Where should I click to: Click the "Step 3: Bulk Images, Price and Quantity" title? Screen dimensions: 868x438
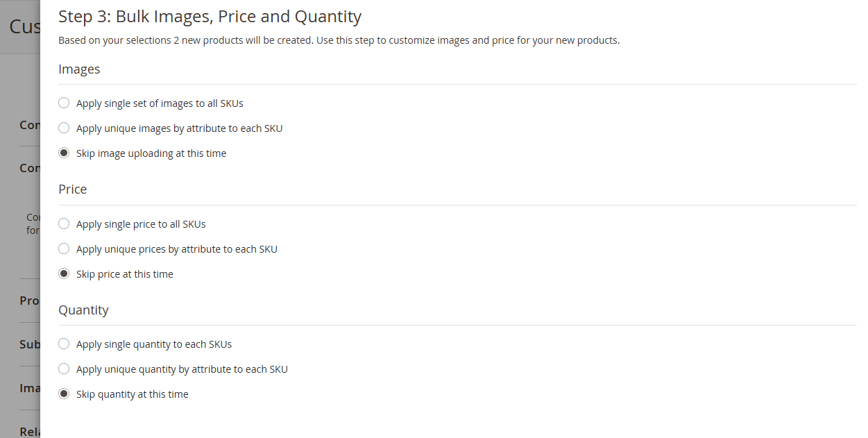(x=210, y=17)
